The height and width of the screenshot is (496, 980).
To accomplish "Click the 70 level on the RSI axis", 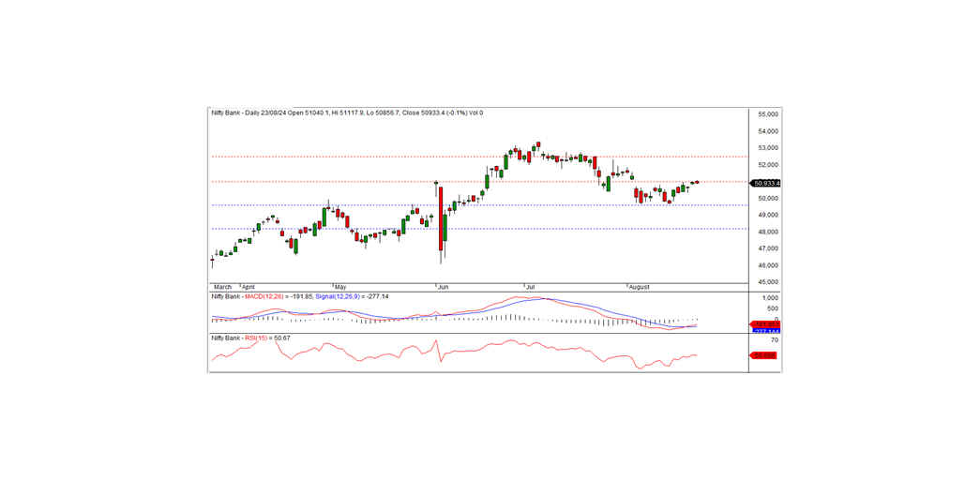I will (x=775, y=340).
